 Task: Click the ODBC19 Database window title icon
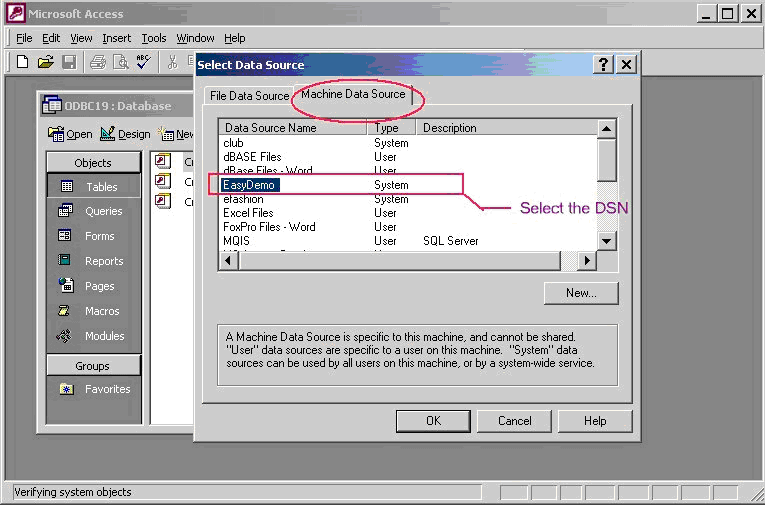[51, 105]
